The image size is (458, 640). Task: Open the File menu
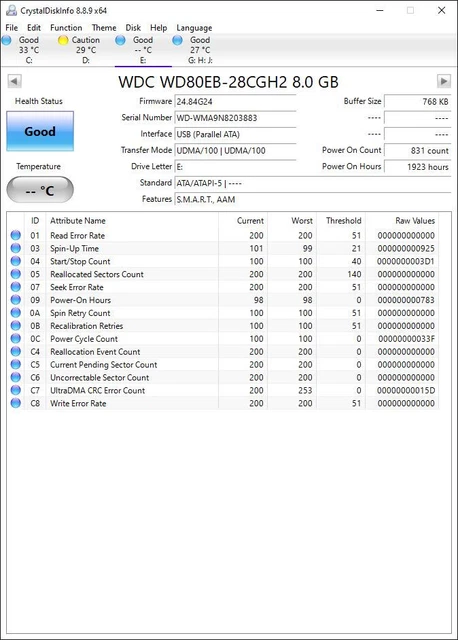click(11, 28)
